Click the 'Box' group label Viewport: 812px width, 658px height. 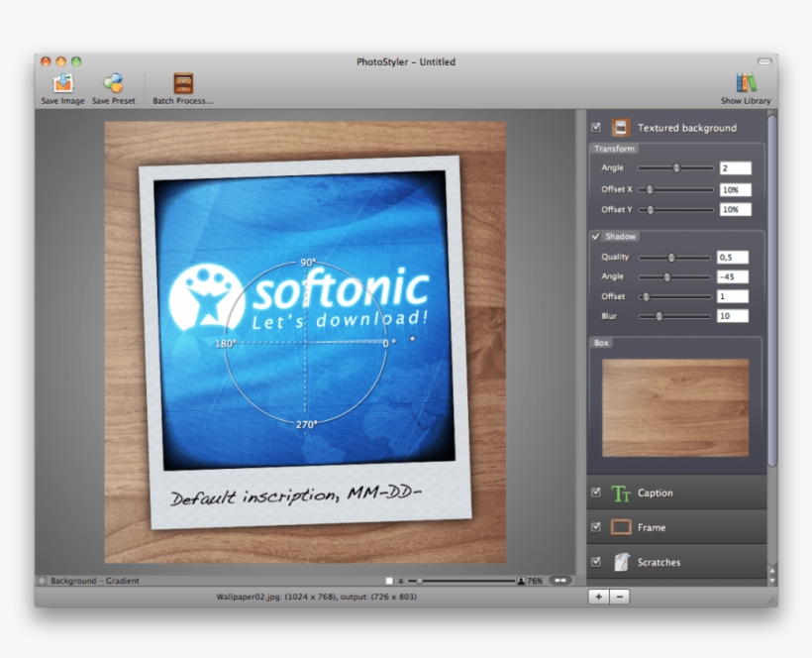point(601,343)
